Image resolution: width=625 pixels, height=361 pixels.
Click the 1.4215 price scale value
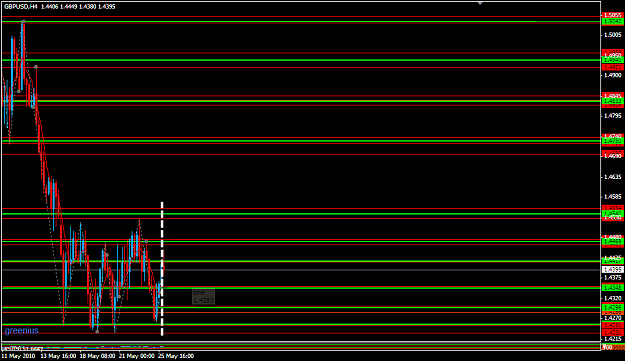coord(613,339)
